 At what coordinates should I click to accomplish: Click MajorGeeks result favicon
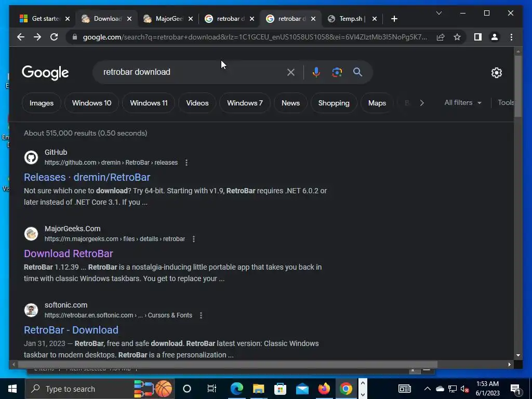click(x=31, y=234)
